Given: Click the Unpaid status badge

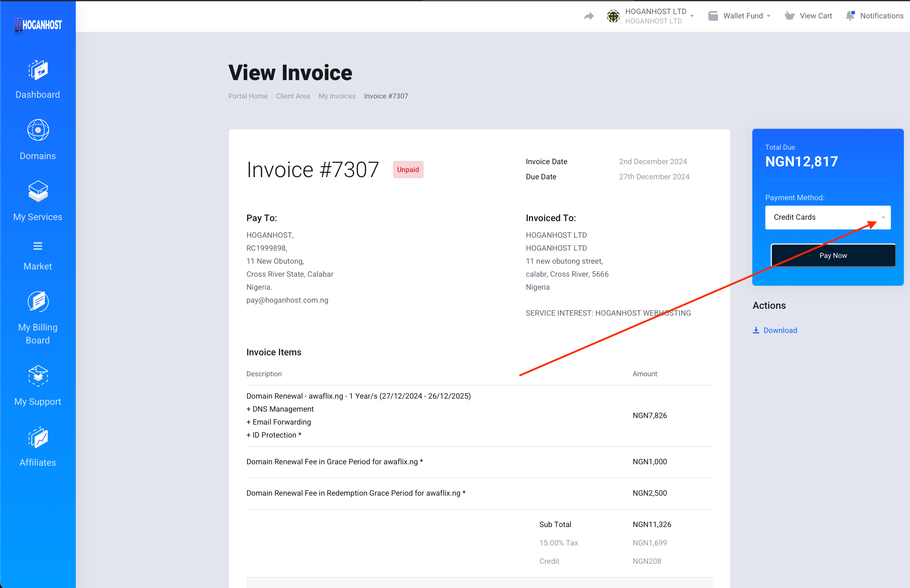Looking at the screenshot, I should [x=407, y=170].
